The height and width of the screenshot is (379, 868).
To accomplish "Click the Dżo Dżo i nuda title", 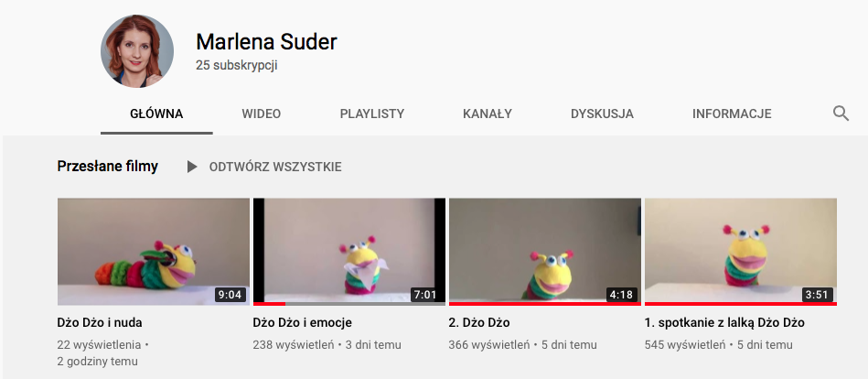I will [100, 322].
